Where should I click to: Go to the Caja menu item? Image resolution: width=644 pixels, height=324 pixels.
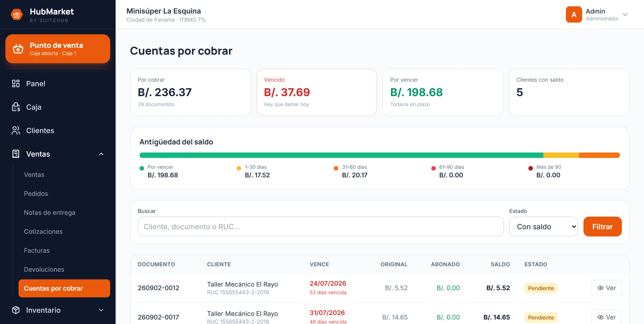[x=58, y=107]
